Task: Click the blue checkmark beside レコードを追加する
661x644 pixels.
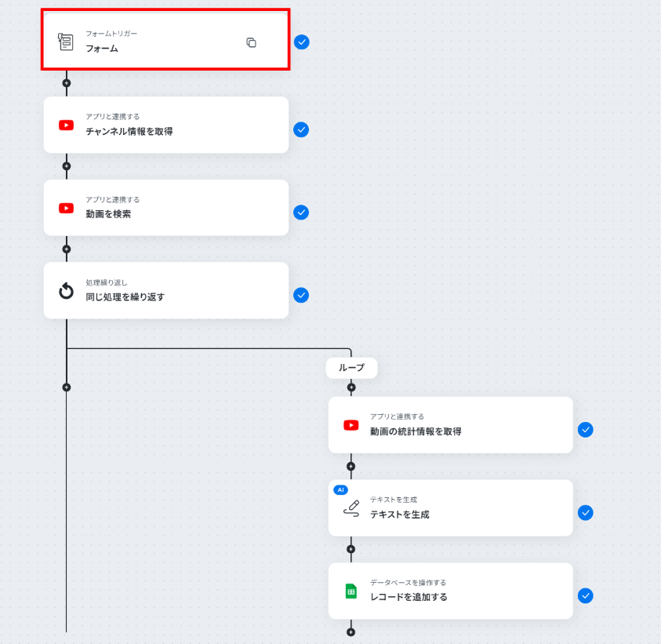Action: tap(586, 595)
